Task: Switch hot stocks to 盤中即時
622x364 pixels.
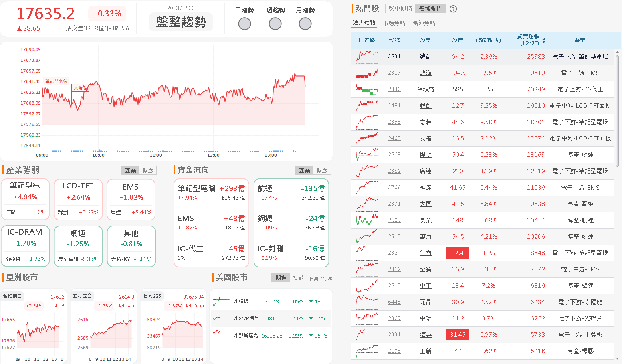Action: click(400, 9)
